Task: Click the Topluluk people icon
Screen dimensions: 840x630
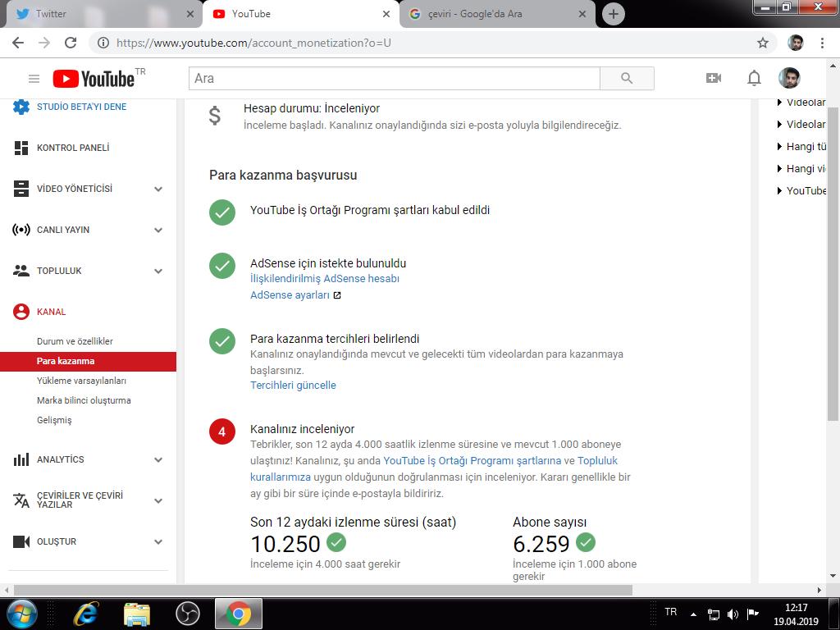Action: 21,271
